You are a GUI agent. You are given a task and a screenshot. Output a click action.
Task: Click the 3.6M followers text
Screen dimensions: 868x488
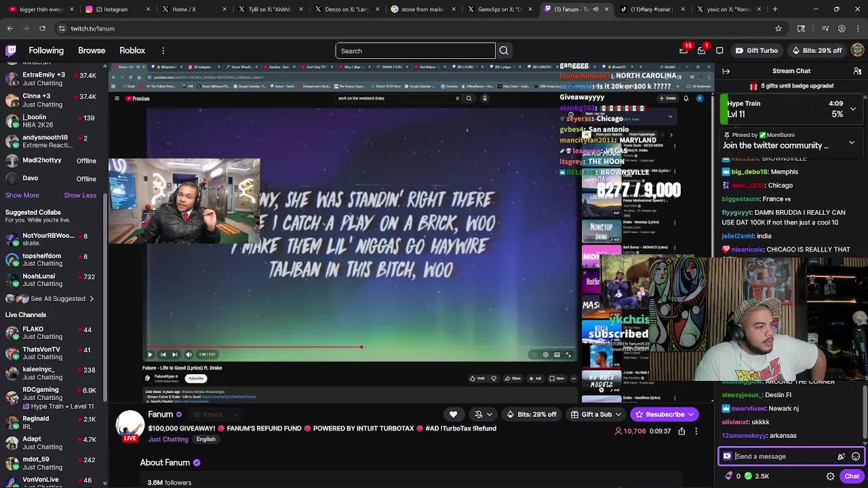pyautogui.click(x=169, y=483)
